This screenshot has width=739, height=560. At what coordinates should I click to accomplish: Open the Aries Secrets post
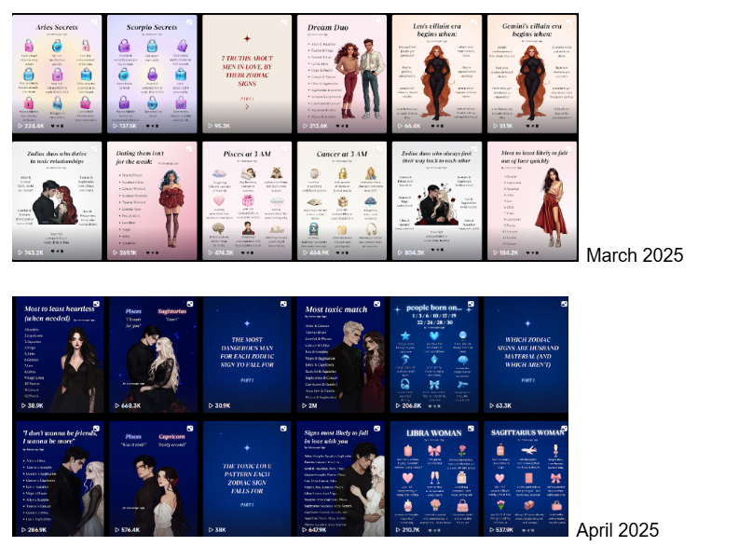58,75
